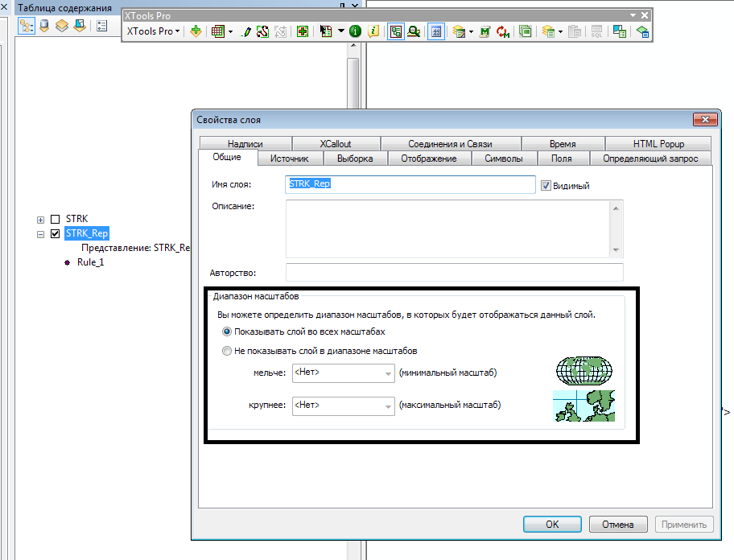The image size is (734, 560).
Task: Click the blue overlapping windows XTools icon
Action: pyautogui.click(x=620, y=31)
